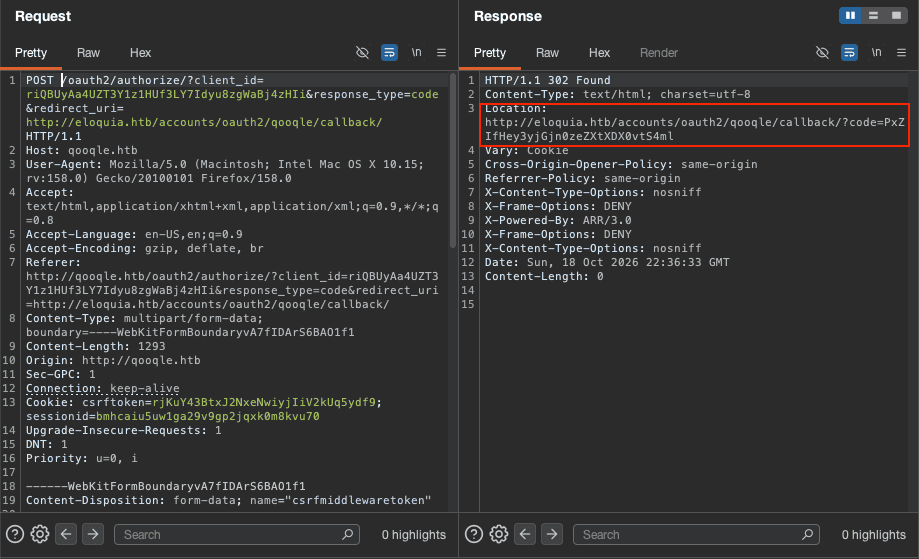The height and width of the screenshot is (559, 919).
Task: Click the POST /oauth2/authorize request line
Action: (145, 80)
